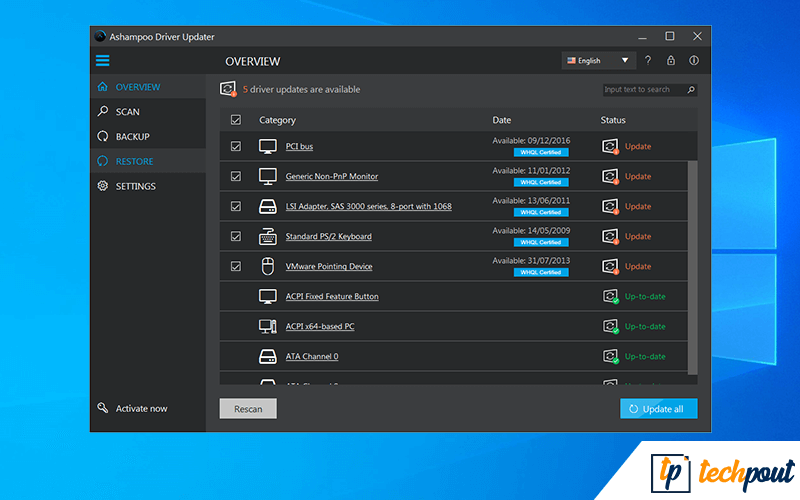
Task: Open the VMware Pointing Device link
Action: pos(329,266)
